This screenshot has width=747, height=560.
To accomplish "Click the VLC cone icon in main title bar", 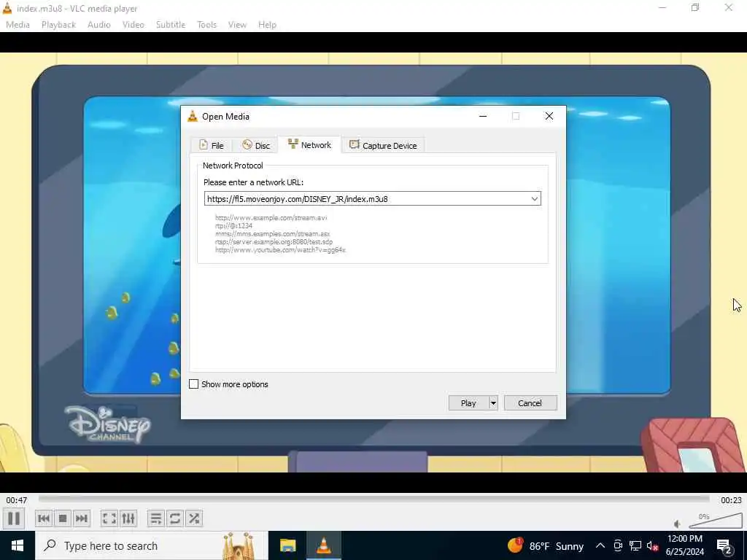I will click(x=7, y=8).
